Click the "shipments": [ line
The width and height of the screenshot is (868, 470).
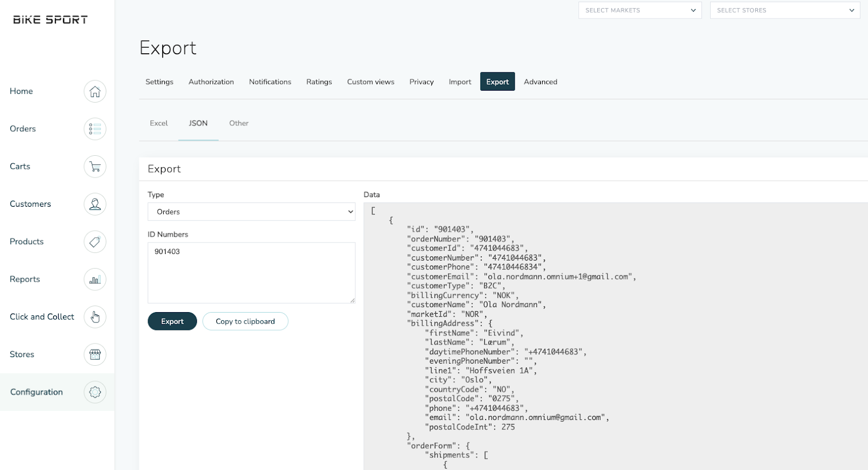456,455
